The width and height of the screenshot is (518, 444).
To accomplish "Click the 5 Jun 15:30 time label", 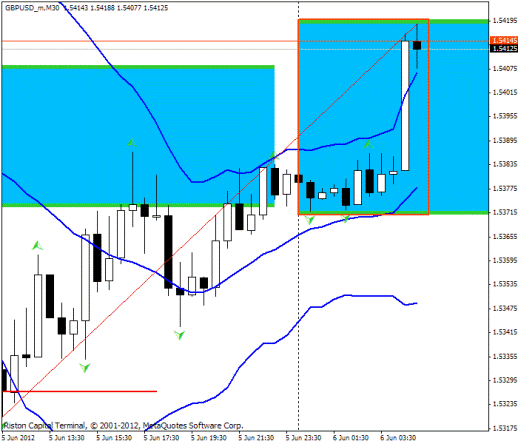I will [x=114, y=438].
